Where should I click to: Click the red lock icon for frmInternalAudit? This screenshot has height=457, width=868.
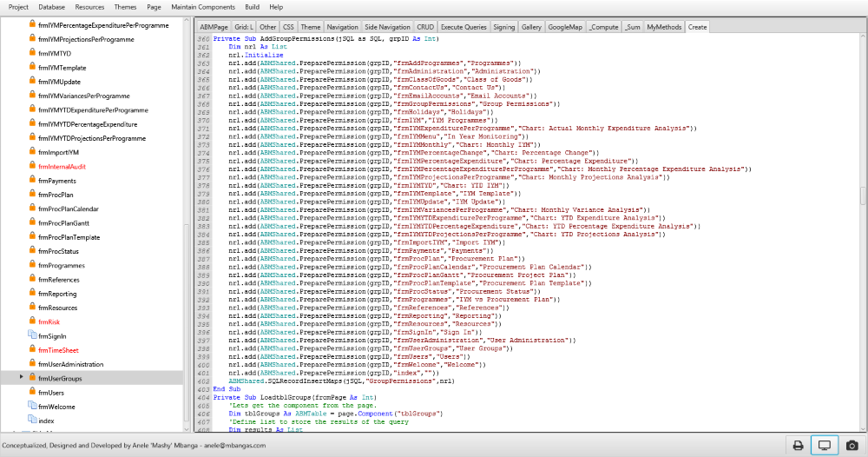tap(32, 166)
